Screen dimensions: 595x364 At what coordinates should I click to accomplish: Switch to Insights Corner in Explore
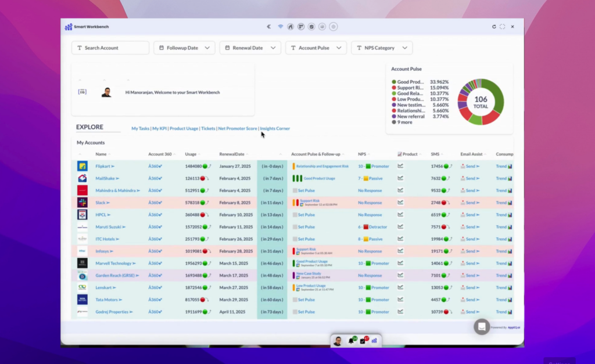point(275,128)
